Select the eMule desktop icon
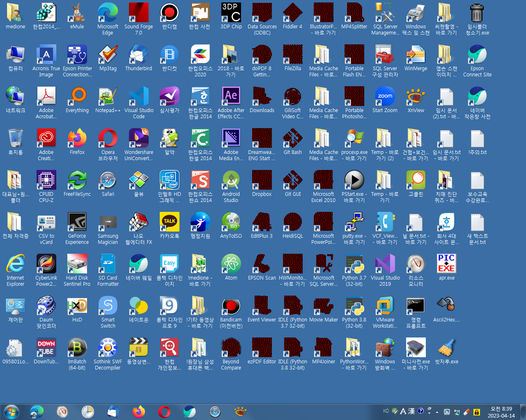526x420 pixels. tap(77, 16)
